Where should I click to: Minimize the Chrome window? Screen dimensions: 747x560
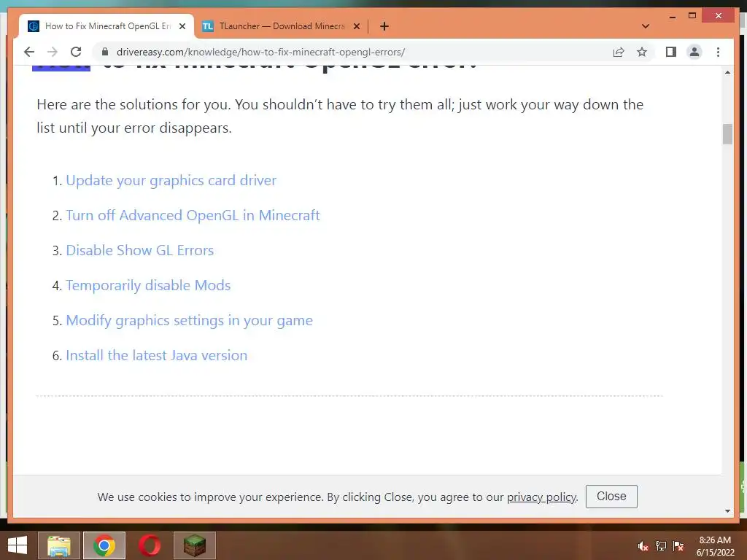672,16
